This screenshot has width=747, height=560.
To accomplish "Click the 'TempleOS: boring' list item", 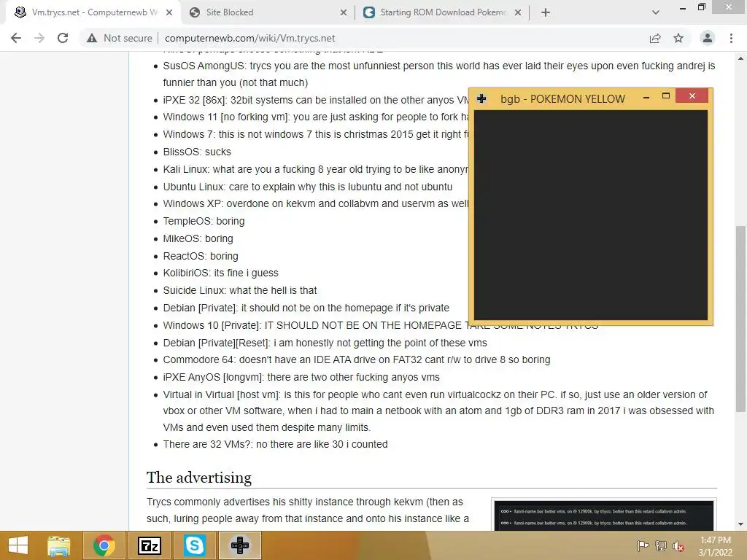I will (204, 221).
